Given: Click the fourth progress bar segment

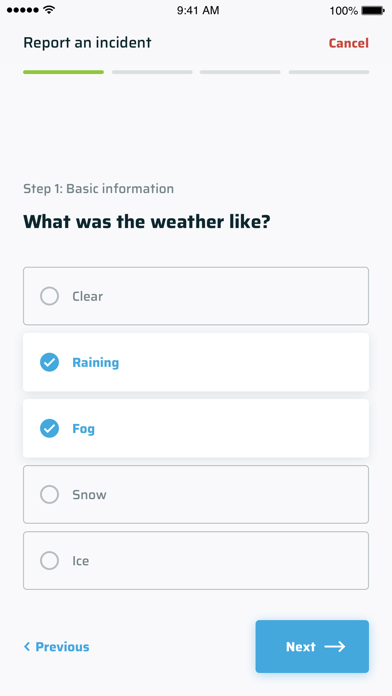Looking at the screenshot, I should pos(329,72).
